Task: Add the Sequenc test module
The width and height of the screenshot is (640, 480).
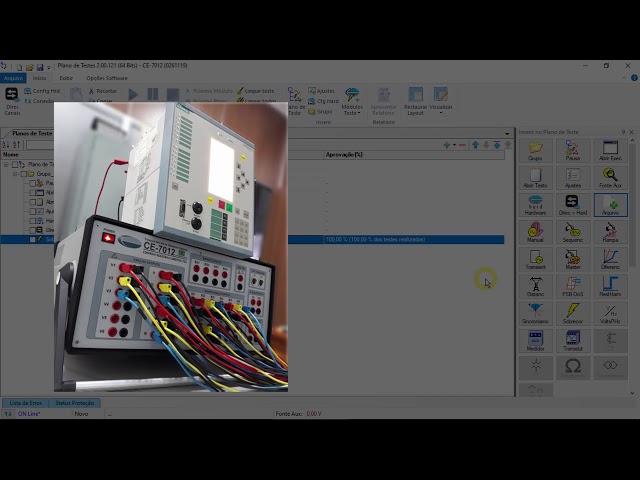Action: click(x=573, y=232)
